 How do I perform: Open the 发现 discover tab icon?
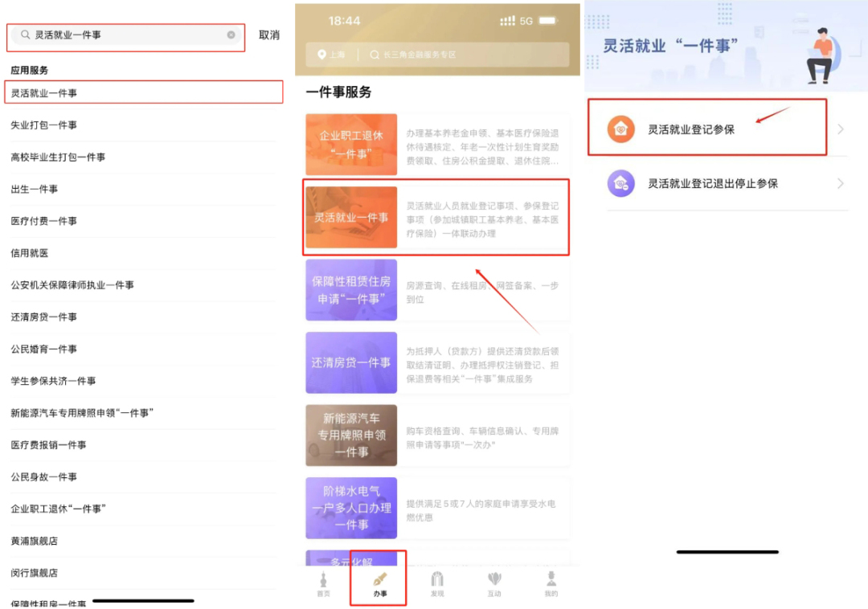(437, 580)
